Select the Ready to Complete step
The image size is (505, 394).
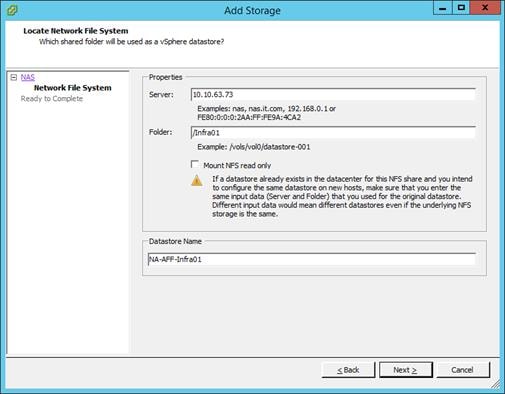point(52,99)
